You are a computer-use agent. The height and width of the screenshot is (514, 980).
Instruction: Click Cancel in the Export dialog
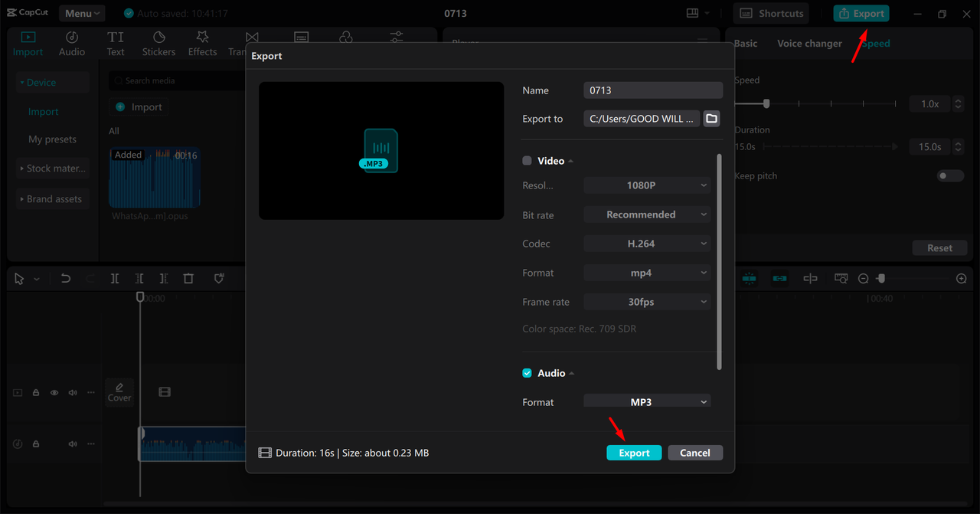695,453
